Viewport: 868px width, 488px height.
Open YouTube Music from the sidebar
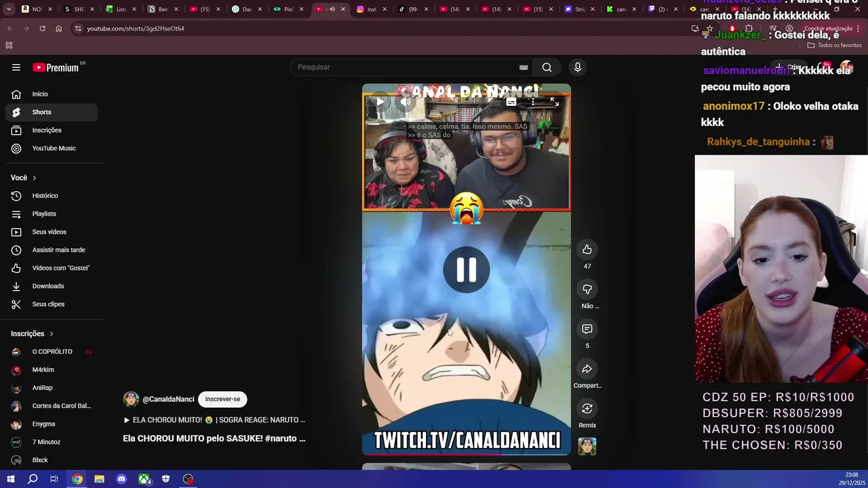(52, 148)
